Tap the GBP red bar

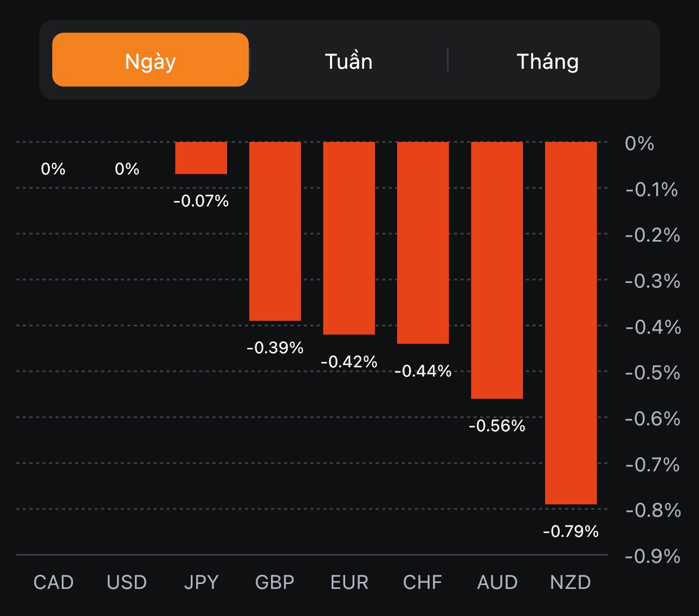(275, 231)
